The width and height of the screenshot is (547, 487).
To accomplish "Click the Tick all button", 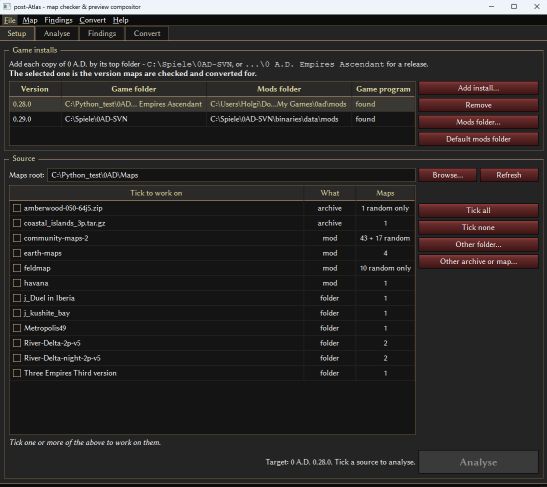I will point(478,210).
